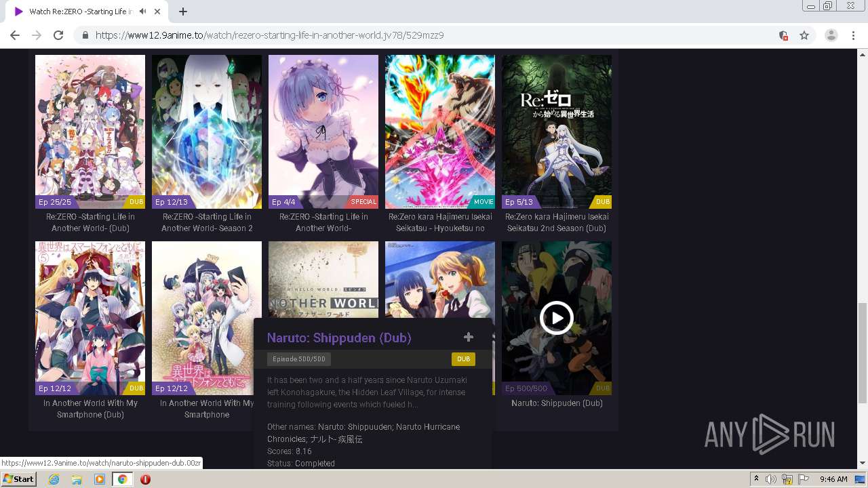Image resolution: width=868 pixels, height=488 pixels.
Task: Open Re:ZERO Starting Life (Dub) poster
Action: (x=90, y=131)
